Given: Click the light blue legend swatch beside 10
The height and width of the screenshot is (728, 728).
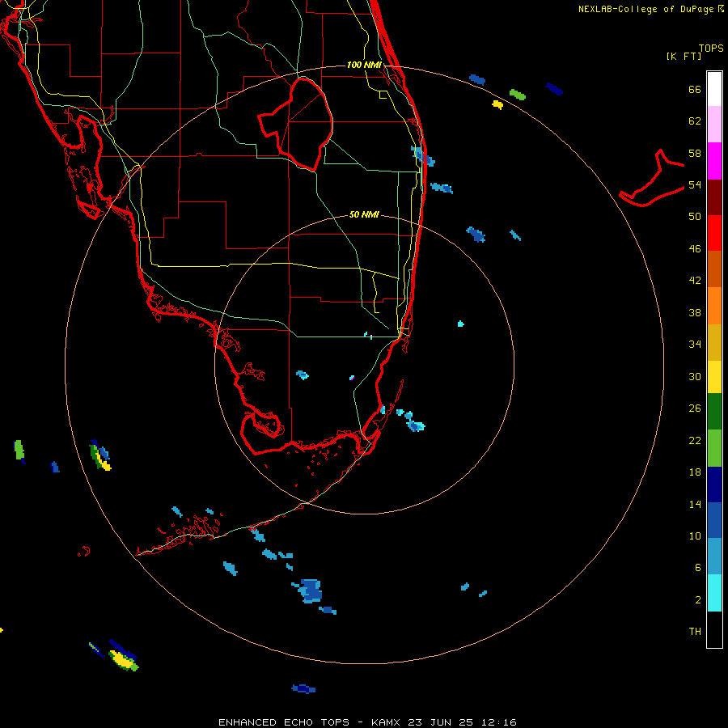Looking at the screenshot, I should (x=714, y=557).
